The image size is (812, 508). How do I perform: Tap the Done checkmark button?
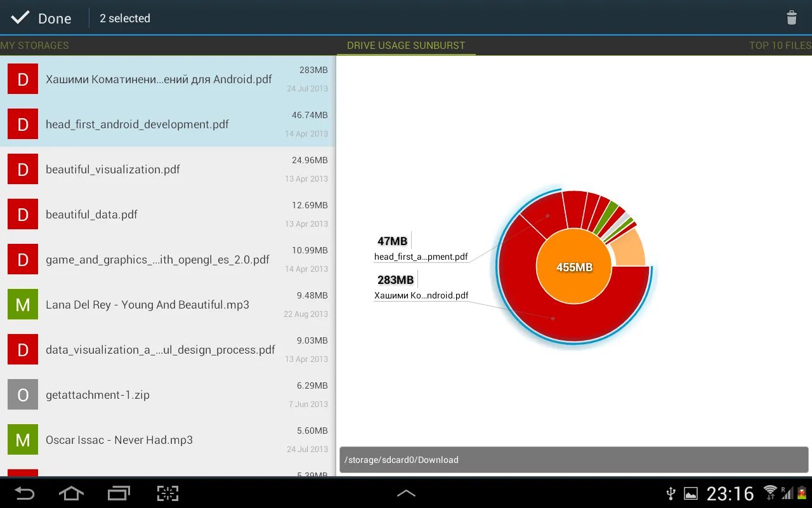pyautogui.click(x=41, y=18)
